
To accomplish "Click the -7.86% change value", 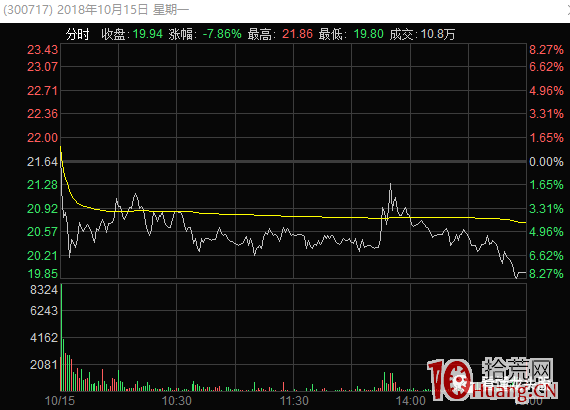I will 222,34.
